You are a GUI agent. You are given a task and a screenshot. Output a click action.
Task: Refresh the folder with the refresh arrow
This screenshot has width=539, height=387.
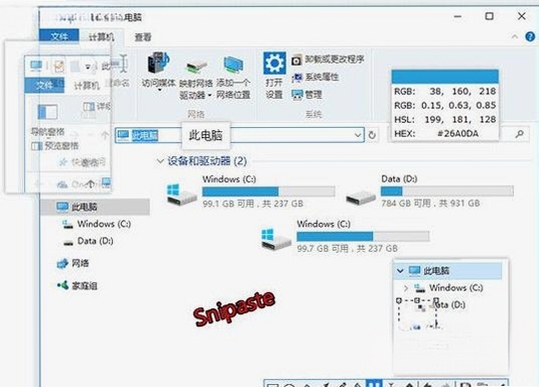(372, 135)
